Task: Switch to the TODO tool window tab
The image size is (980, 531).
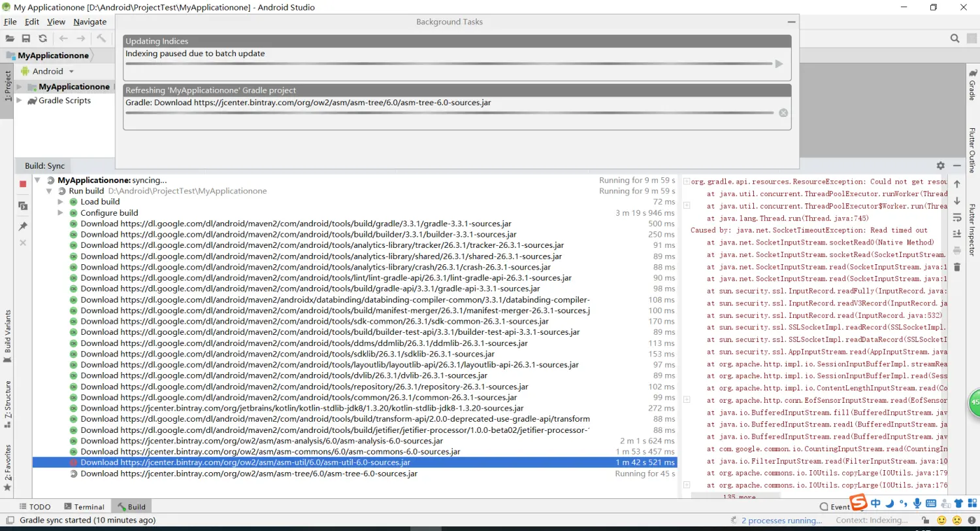Action: (x=35, y=507)
